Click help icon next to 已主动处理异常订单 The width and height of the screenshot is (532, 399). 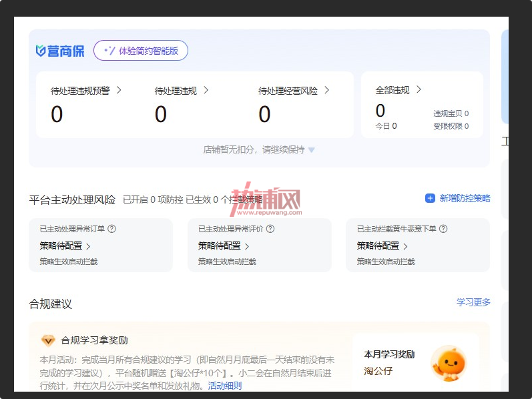coord(111,229)
